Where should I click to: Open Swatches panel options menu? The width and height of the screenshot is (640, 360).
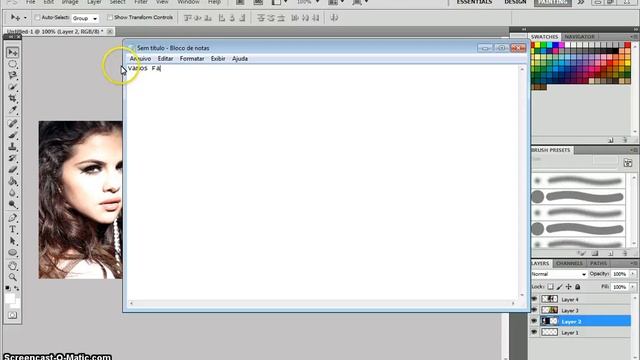(x=633, y=37)
